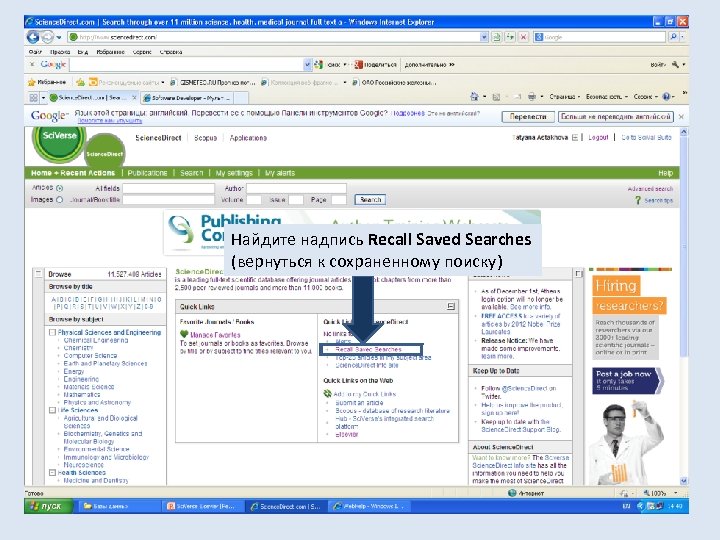Click the Manage Favorites link
The height and width of the screenshot is (540, 720).
215,335
